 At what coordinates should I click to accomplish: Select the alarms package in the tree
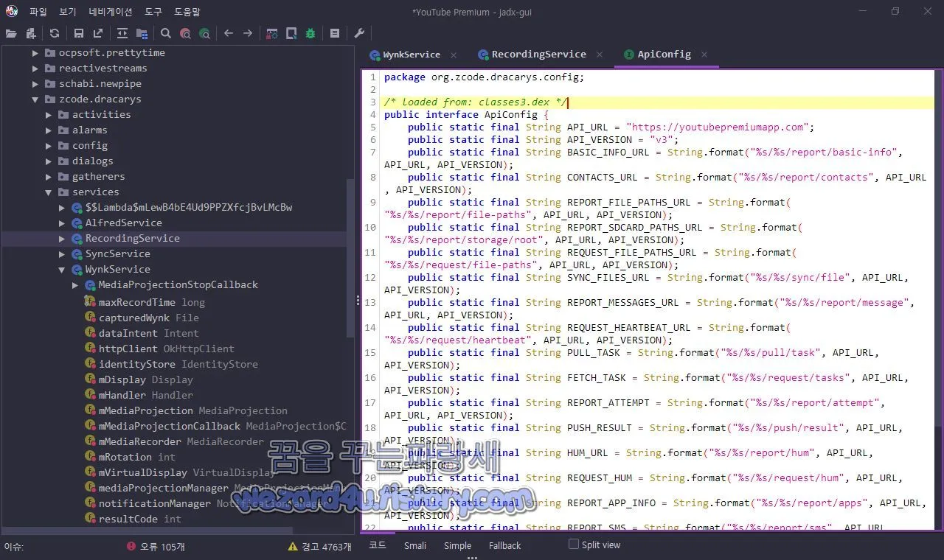pyautogui.click(x=90, y=130)
